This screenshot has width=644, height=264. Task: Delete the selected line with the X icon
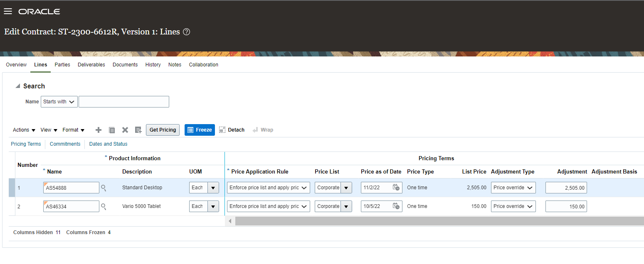pyautogui.click(x=125, y=130)
